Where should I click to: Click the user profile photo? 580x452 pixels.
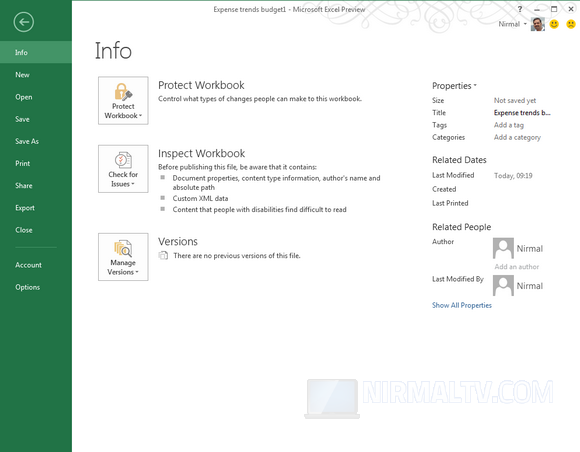(x=537, y=24)
